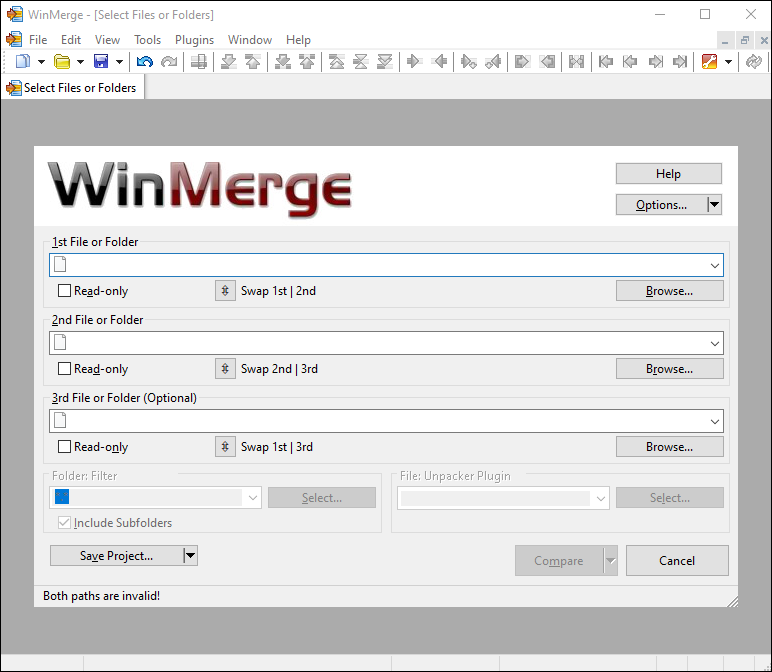Click the Swap 1st | 3rd icon button

(x=225, y=447)
